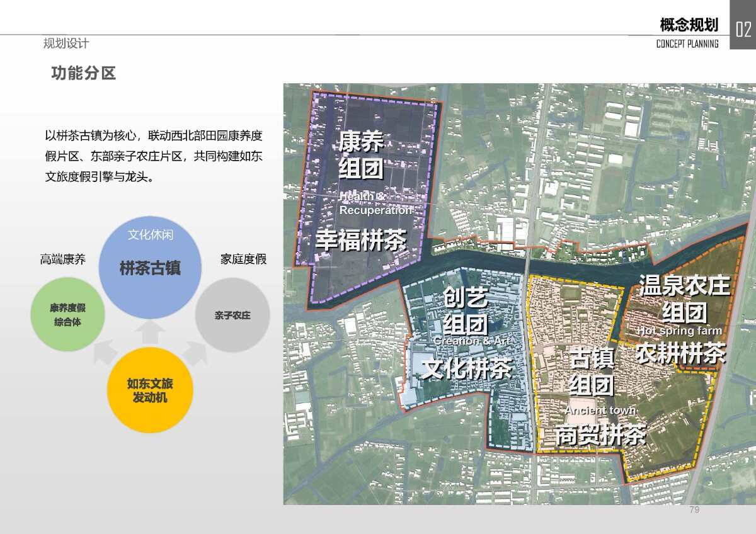Click the gray arrow pointing toward 亲子农庄
The height and width of the screenshot is (534, 756).
tap(195, 353)
